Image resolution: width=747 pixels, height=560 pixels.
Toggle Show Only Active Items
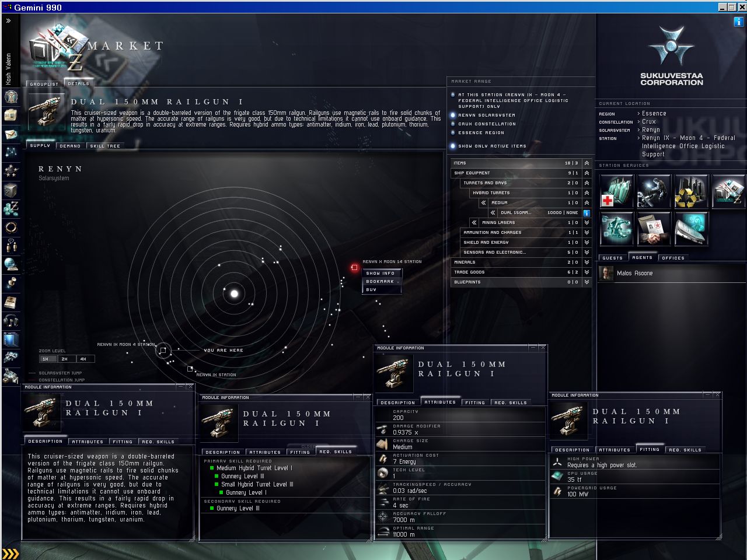point(453,146)
